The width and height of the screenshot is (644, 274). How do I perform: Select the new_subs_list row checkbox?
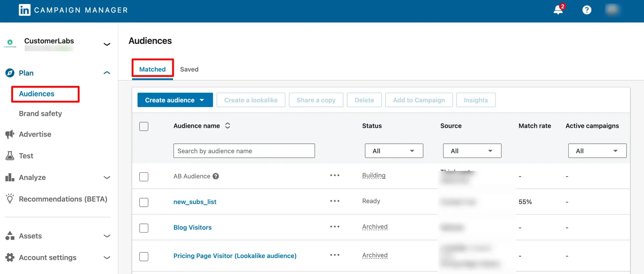pyautogui.click(x=144, y=202)
